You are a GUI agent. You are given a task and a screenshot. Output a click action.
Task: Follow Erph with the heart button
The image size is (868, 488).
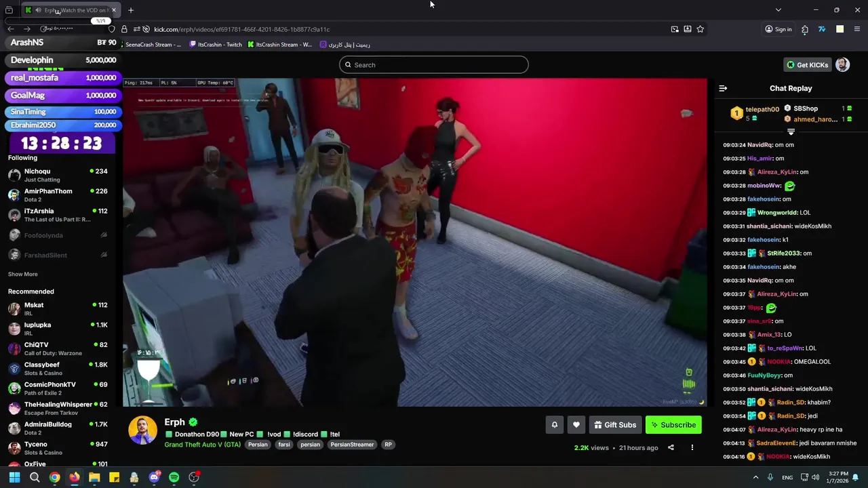point(576,425)
